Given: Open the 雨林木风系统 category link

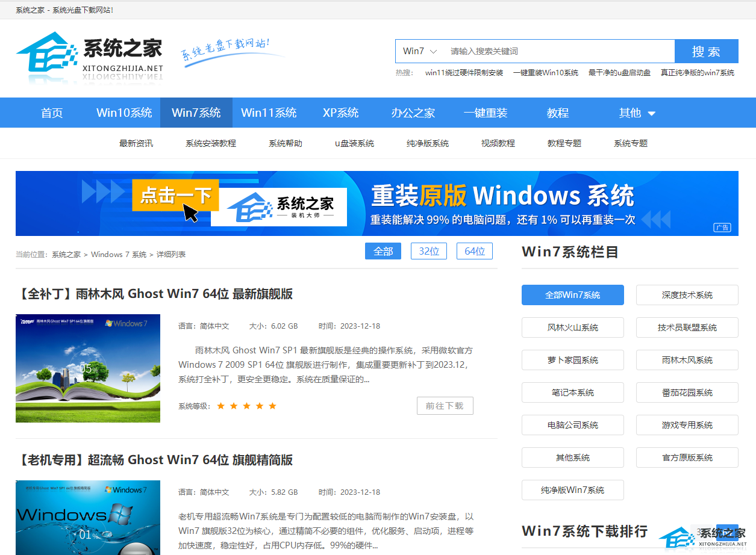Looking at the screenshot, I should (x=687, y=359).
